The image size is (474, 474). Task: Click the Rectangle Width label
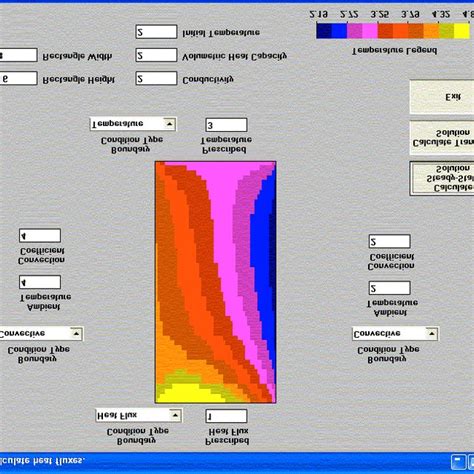(77, 56)
